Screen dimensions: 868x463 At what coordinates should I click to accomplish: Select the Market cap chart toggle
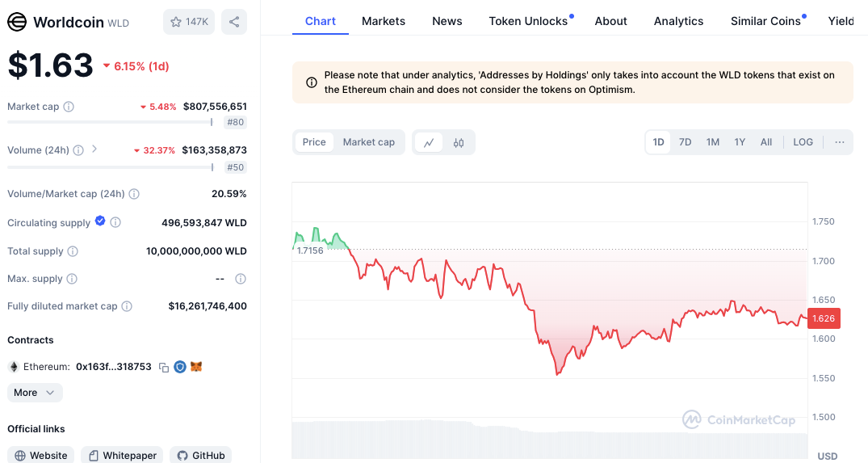[369, 142]
